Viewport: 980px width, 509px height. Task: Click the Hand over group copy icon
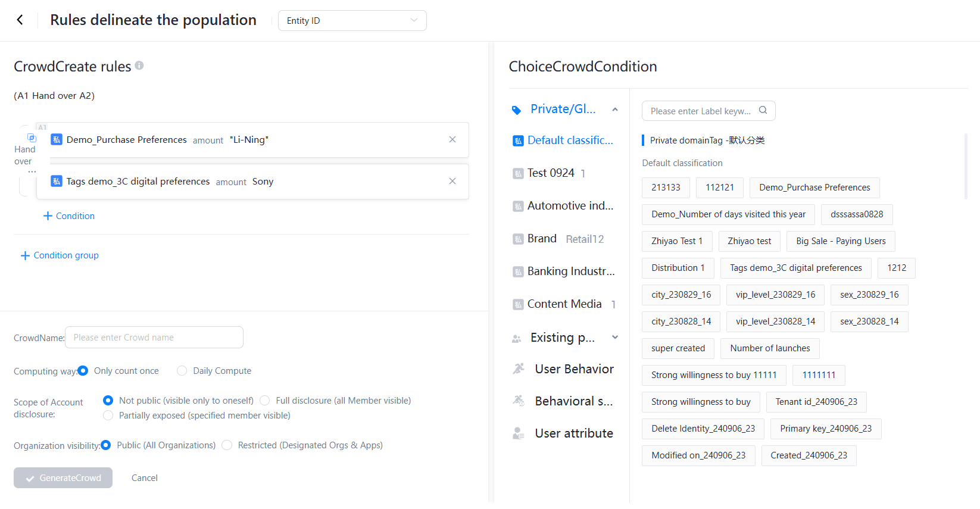tap(32, 138)
